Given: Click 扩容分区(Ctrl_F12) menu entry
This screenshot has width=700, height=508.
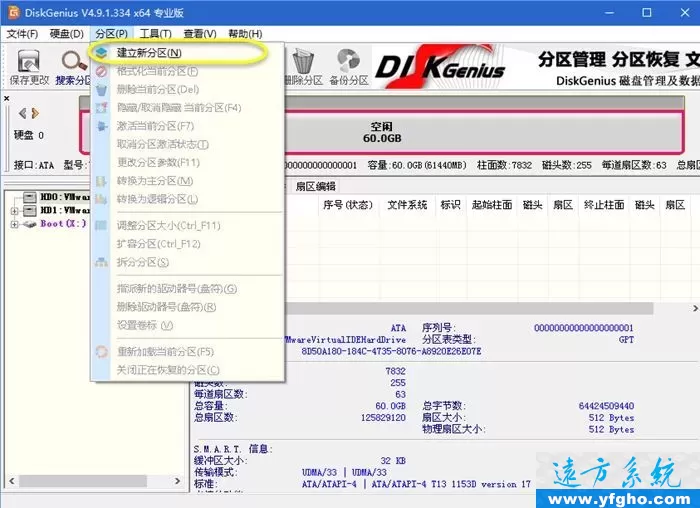Looking at the screenshot, I should (188, 244).
